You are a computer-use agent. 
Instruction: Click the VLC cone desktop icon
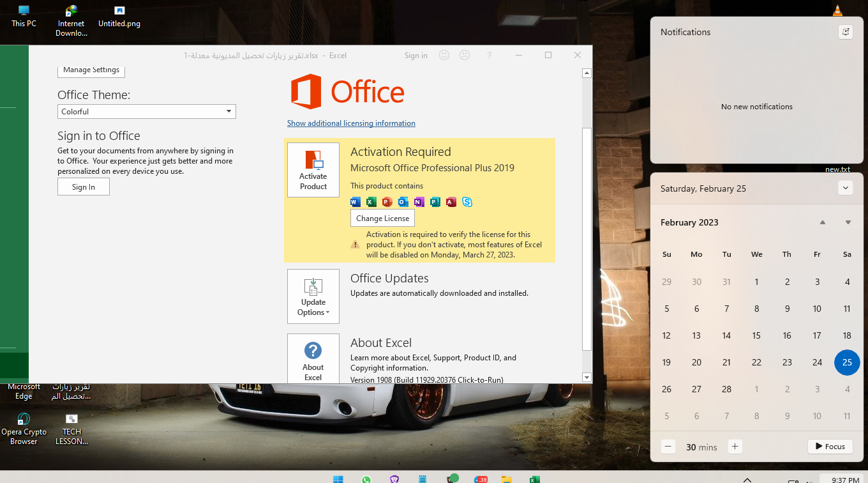837,10
